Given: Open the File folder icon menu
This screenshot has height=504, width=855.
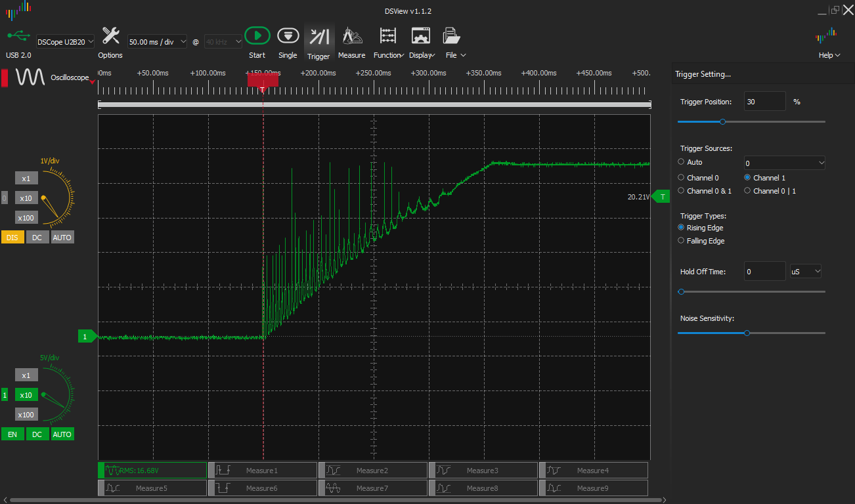Looking at the screenshot, I should coord(450,35).
